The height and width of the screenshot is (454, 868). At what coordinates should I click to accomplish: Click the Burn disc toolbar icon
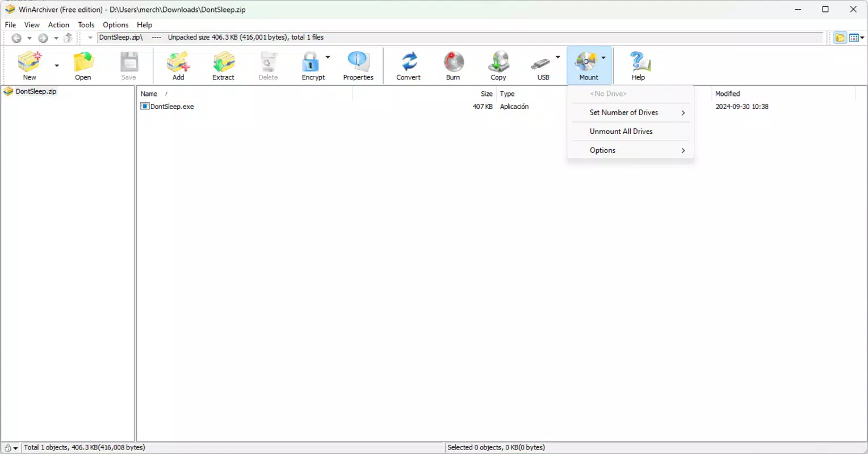(453, 65)
